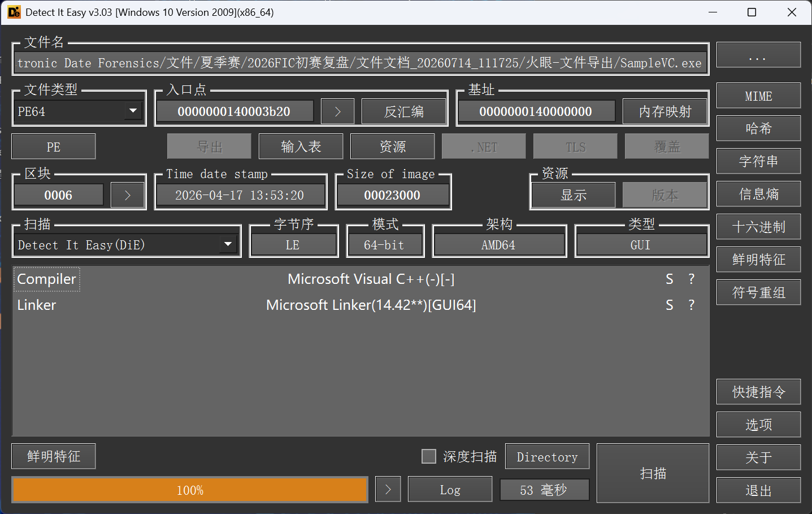Screen dimensions: 812x514
Task: Open the 快捷指令 shortcuts button
Action: coord(758,392)
